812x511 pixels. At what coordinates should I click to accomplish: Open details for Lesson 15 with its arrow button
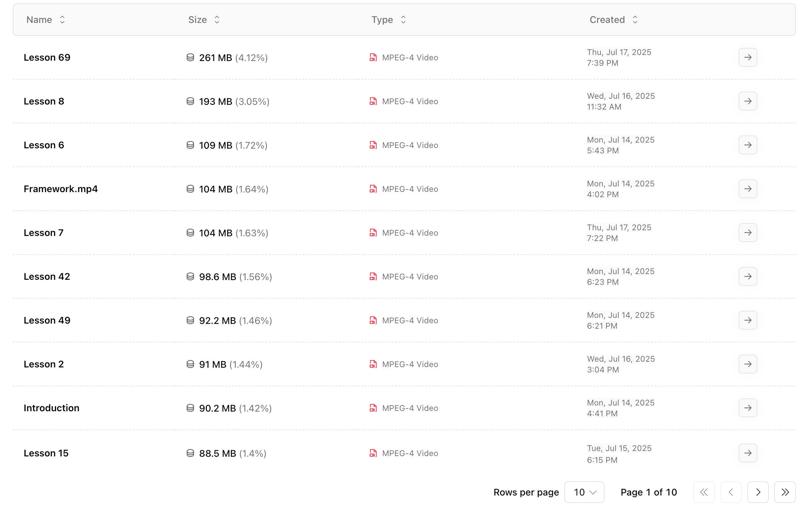748,453
